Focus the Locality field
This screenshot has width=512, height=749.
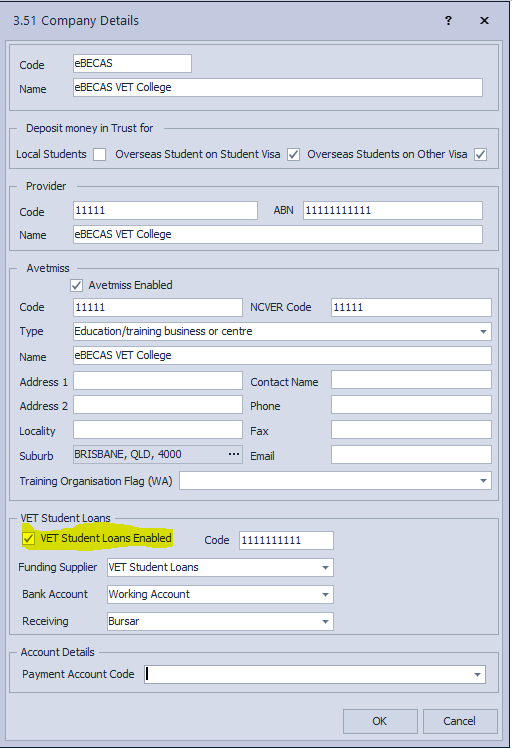pyautogui.click(x=158, y=430)
